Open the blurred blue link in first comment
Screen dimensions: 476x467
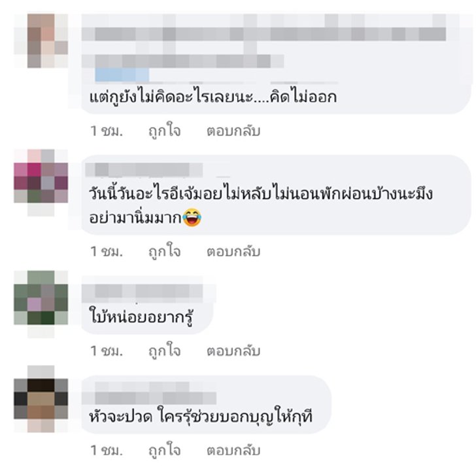coord(122,75)
